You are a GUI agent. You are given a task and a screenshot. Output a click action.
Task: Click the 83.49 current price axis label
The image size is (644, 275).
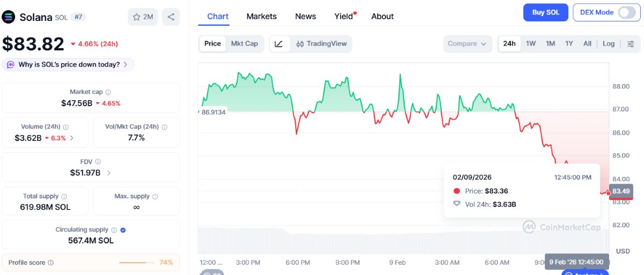(x=621, y=191)
